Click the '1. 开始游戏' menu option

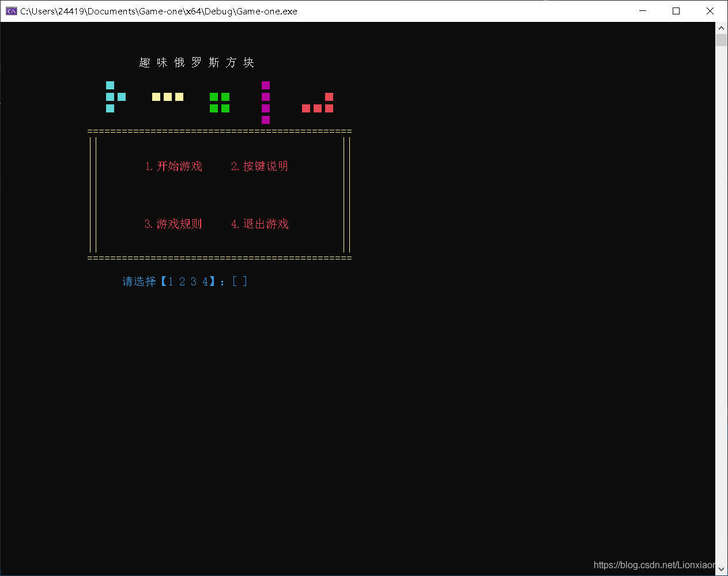pyautogui.click(x=173, y=166)
